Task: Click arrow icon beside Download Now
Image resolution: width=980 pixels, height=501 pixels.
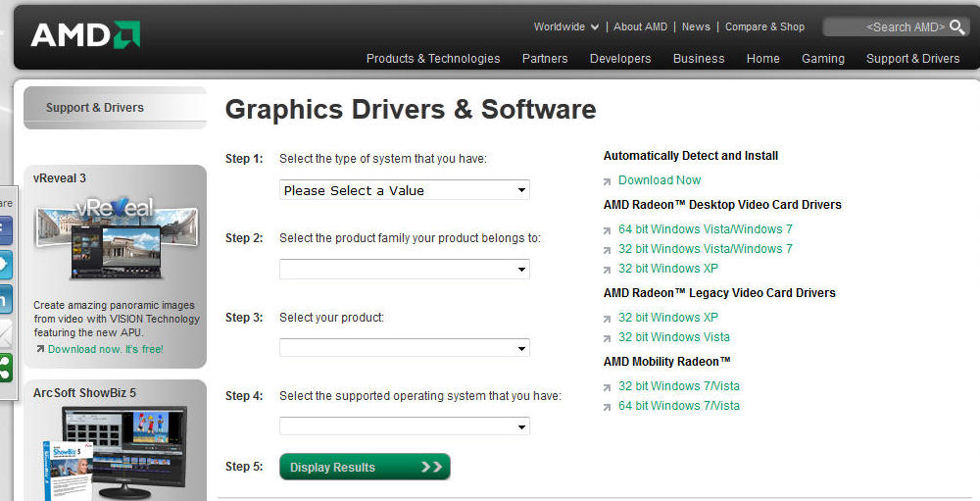Action: tap(607, 181)
